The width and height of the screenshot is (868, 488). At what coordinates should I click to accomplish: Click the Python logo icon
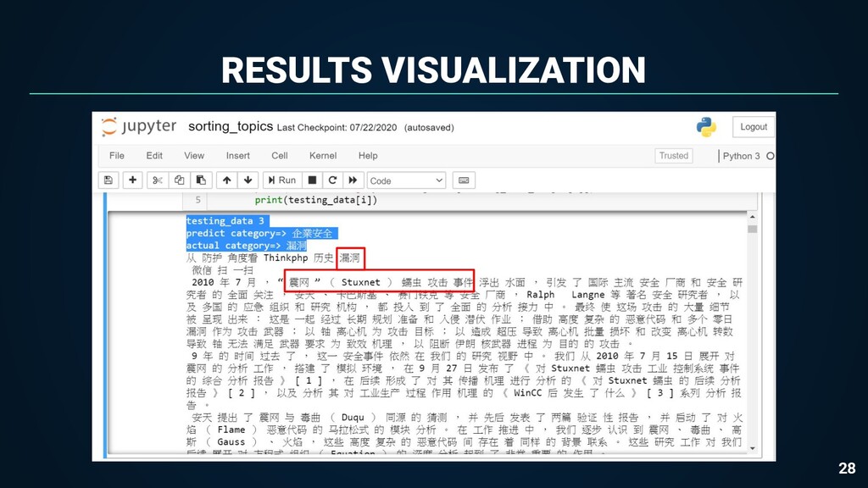[706, 127]
